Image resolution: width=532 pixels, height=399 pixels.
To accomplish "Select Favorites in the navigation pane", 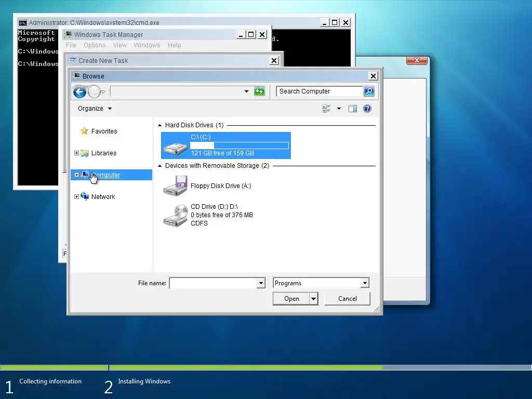I will (x=104, y=131).
